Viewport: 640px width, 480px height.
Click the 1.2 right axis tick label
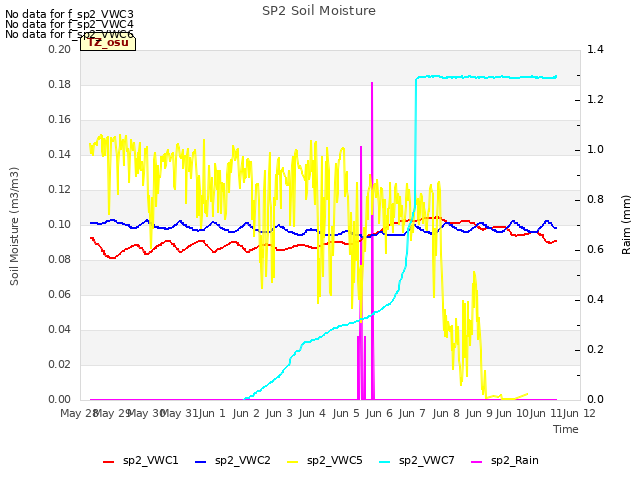(x=595, y=100)
